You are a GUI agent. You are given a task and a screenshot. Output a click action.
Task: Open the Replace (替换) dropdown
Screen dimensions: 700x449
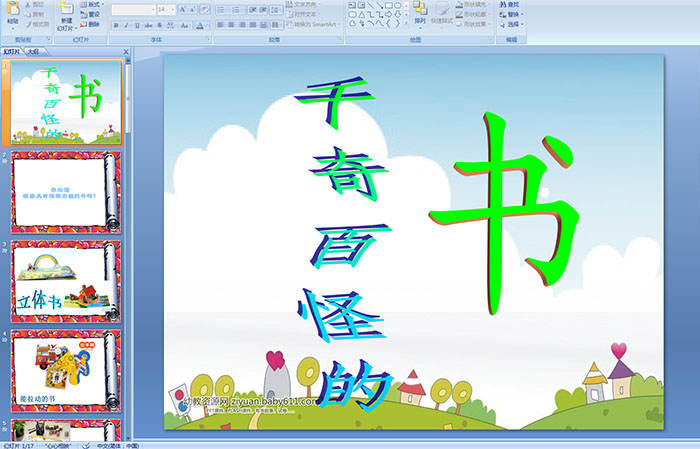[512, 14]
